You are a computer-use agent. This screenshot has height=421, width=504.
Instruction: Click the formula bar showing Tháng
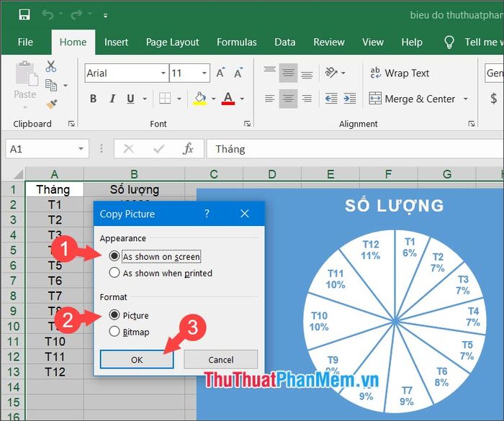[x=353, y=149]
